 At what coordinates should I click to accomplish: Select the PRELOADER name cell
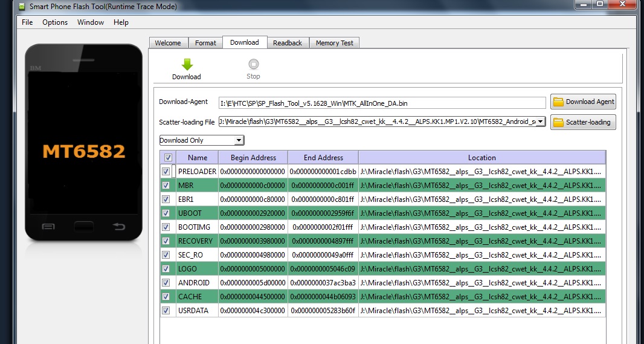click(197, 171)
